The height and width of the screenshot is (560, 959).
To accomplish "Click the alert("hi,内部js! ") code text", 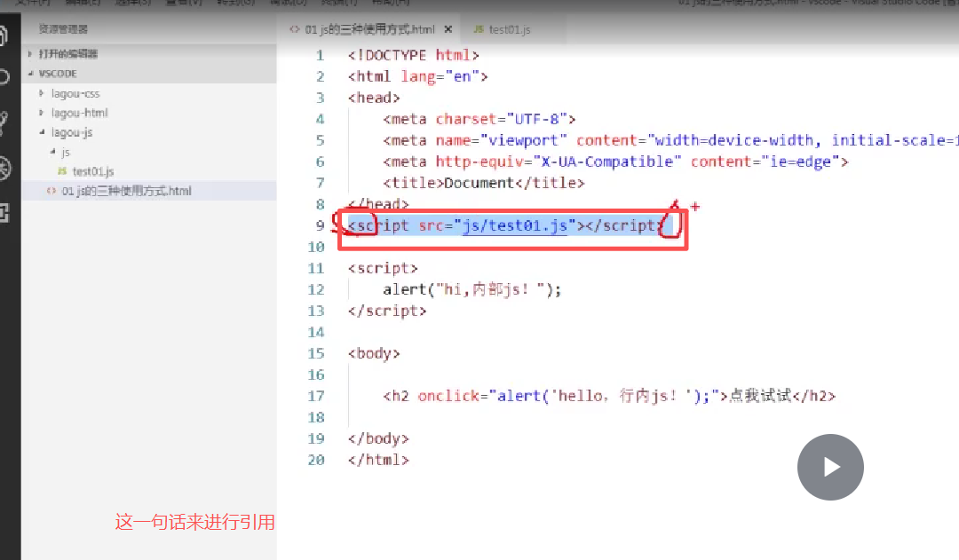I will 472,289.
